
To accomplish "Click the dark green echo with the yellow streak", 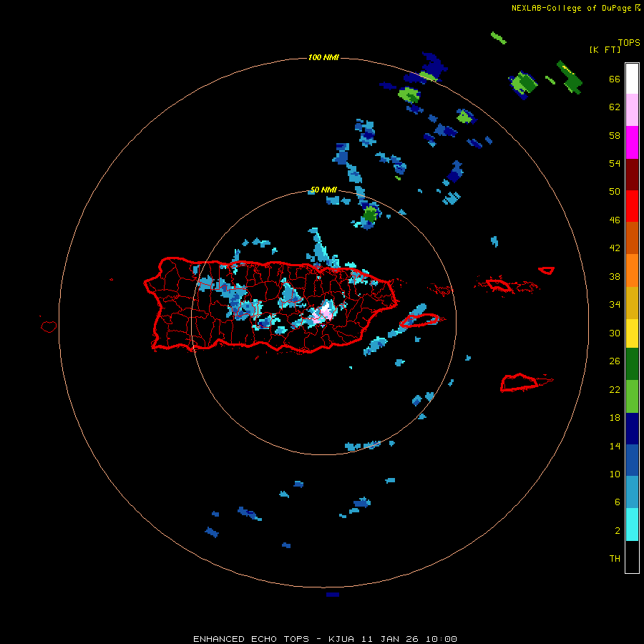I will coord(570,77).
